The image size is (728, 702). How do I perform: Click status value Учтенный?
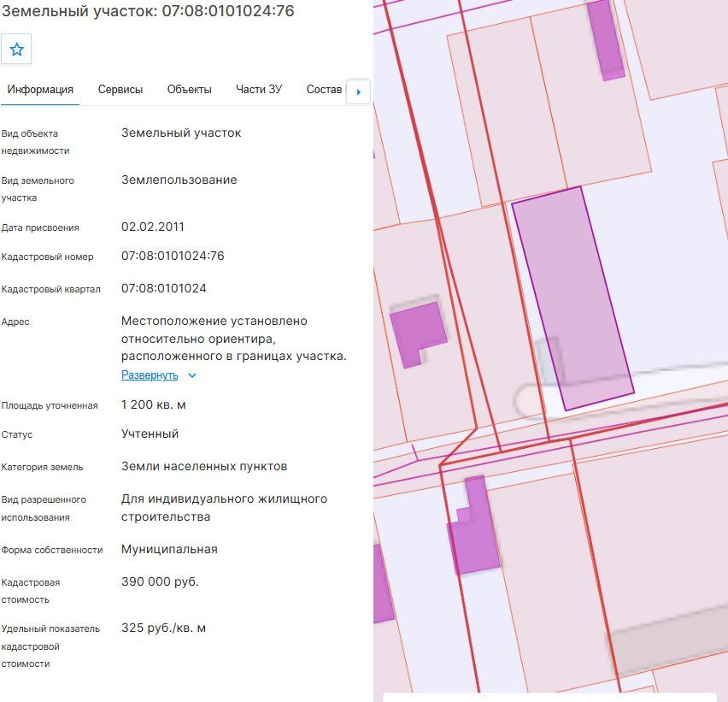pos(150,434)
